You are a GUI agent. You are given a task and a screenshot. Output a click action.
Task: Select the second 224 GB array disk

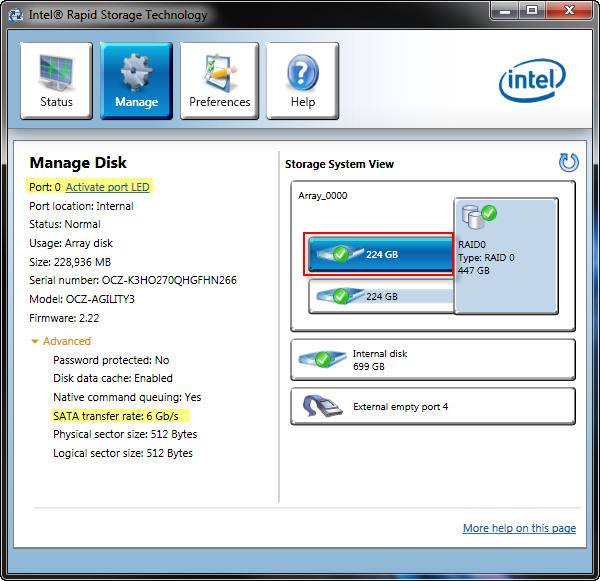pos(381,296)
